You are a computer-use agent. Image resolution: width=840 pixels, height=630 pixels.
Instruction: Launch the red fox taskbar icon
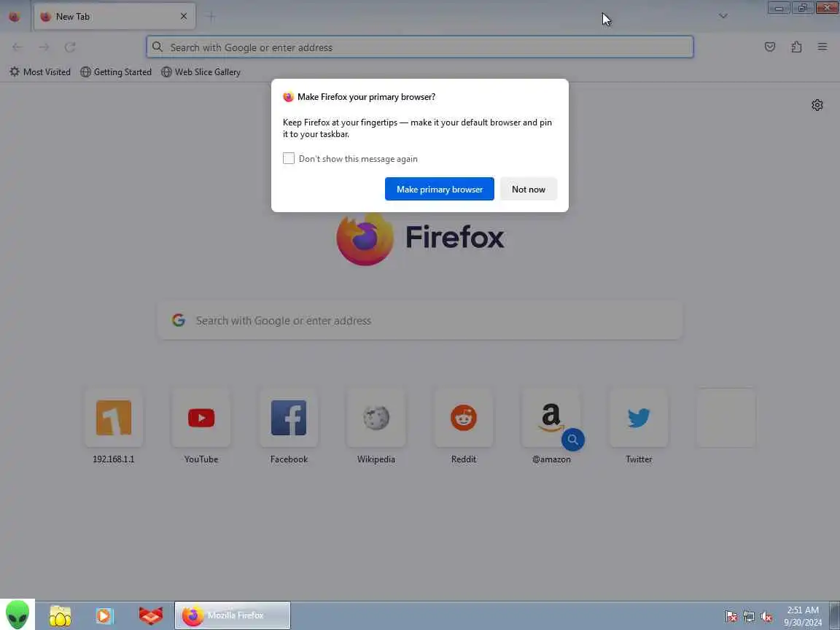tap(150, 615)
